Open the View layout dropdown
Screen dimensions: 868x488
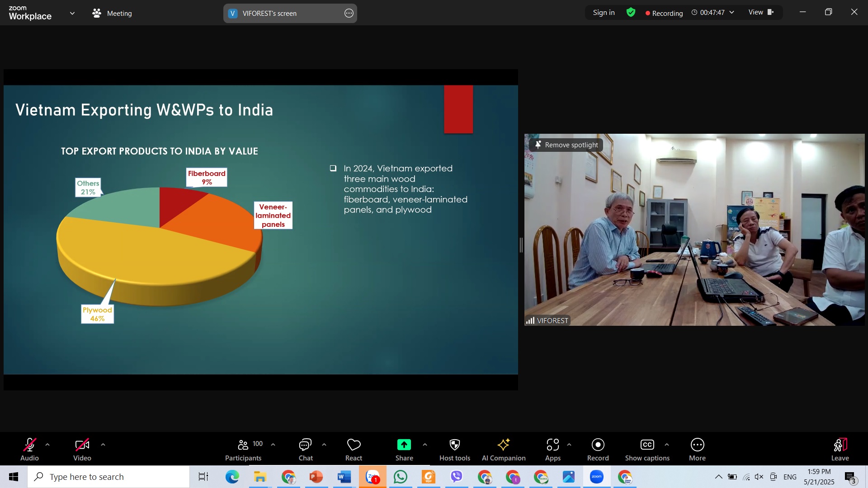[761, 13]
